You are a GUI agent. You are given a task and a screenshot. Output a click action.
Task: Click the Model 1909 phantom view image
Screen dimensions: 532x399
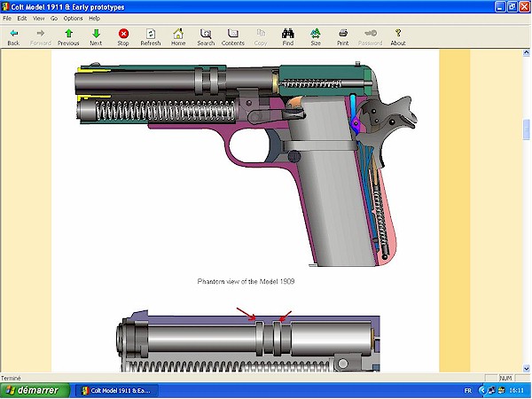[246, 164]
